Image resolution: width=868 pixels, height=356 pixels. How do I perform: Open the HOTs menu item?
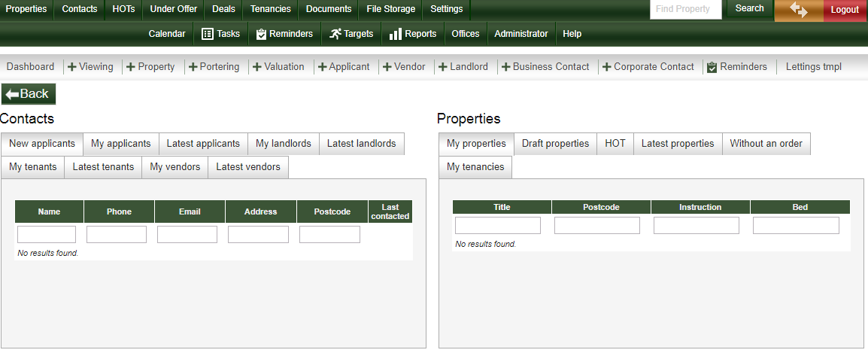(x=123, y=10)
